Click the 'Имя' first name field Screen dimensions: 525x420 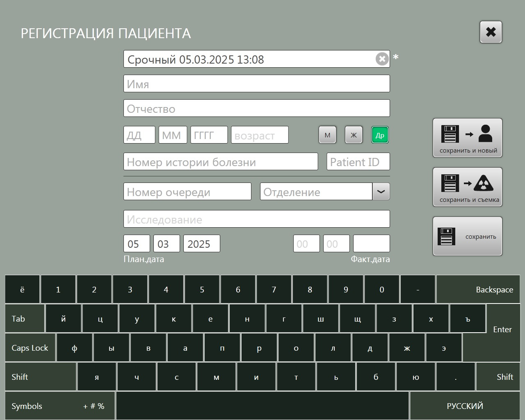click(256, 84)
